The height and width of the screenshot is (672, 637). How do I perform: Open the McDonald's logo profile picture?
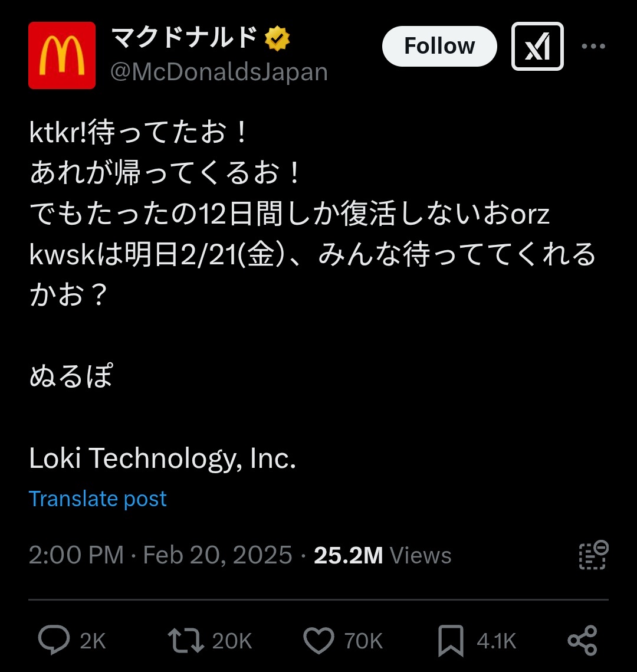[62, 55]
